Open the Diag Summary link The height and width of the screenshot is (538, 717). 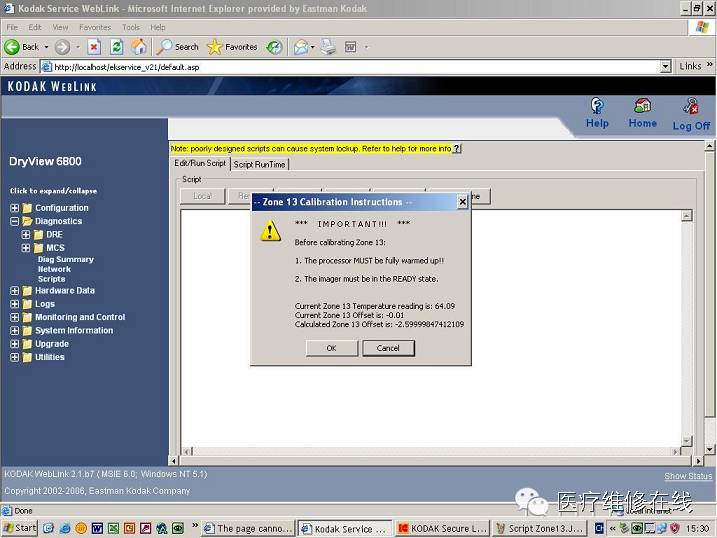(x=66, y=259)
